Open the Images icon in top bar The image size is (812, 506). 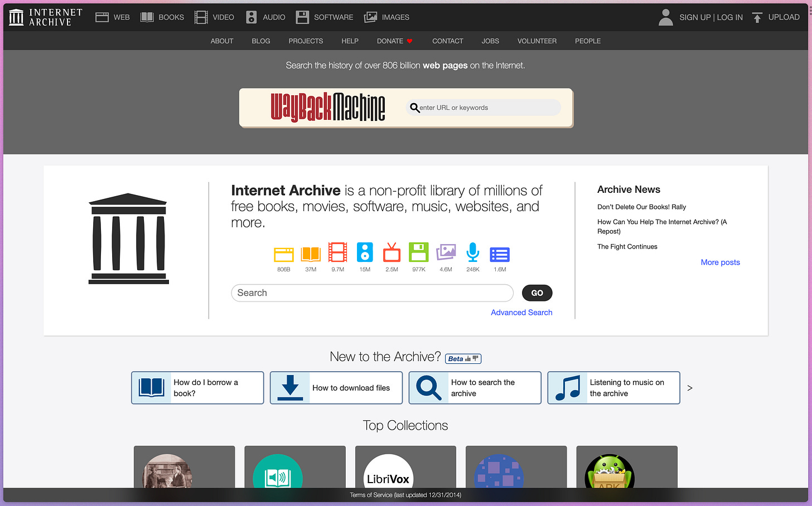(x=370, y=17)
